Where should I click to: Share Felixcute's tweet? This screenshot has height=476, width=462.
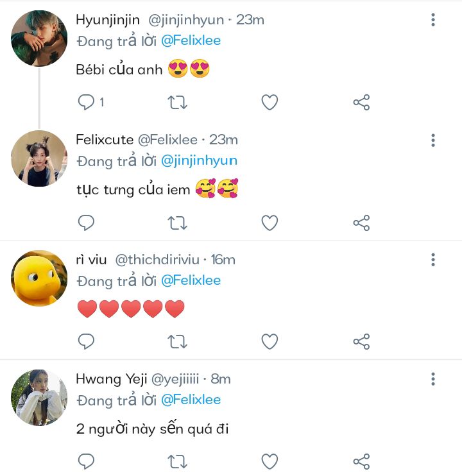[361, 223]
